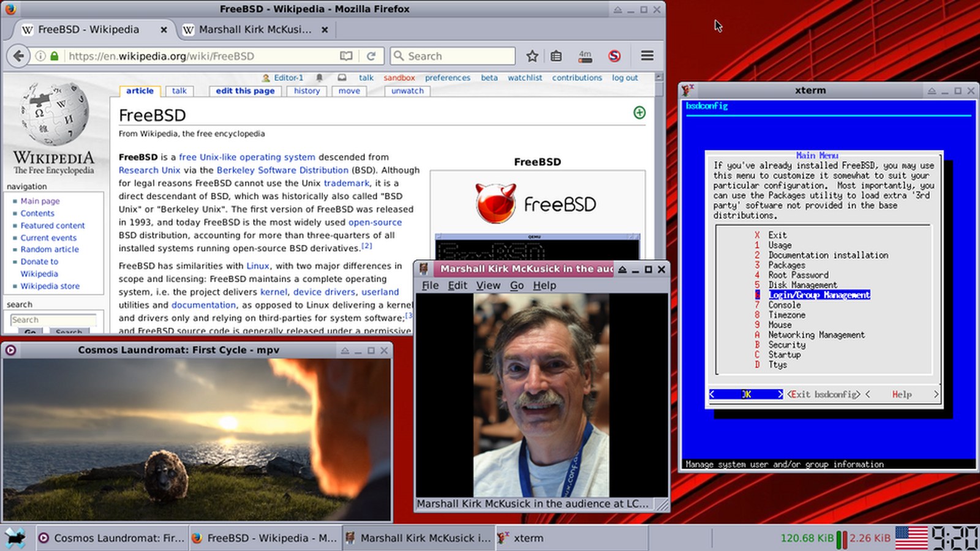Open the File menu in the image viewer
The height and width of the screenshot is (551, 980).
[430, 285]
